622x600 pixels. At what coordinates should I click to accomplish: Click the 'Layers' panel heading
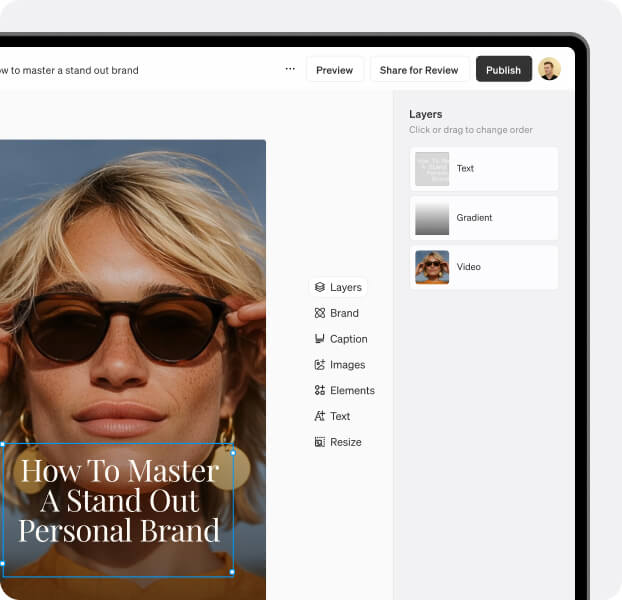(x=426, y=114)
